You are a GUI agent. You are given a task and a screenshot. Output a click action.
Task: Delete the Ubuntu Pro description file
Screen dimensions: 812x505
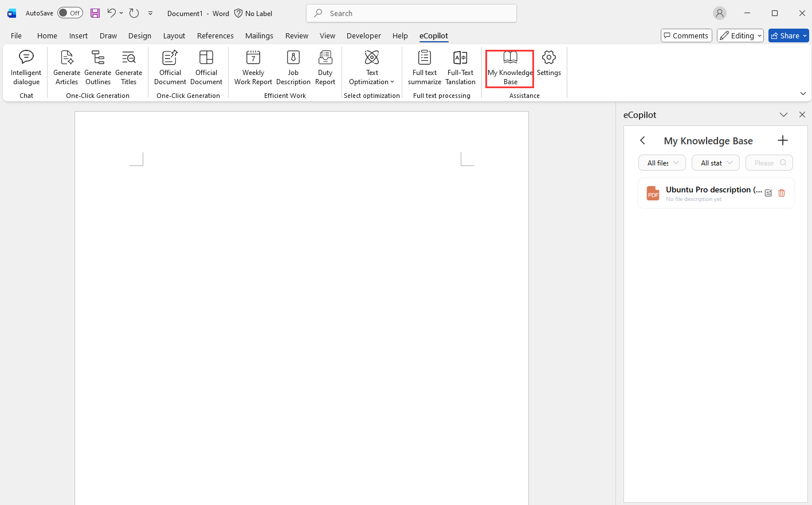pos(782,194)
